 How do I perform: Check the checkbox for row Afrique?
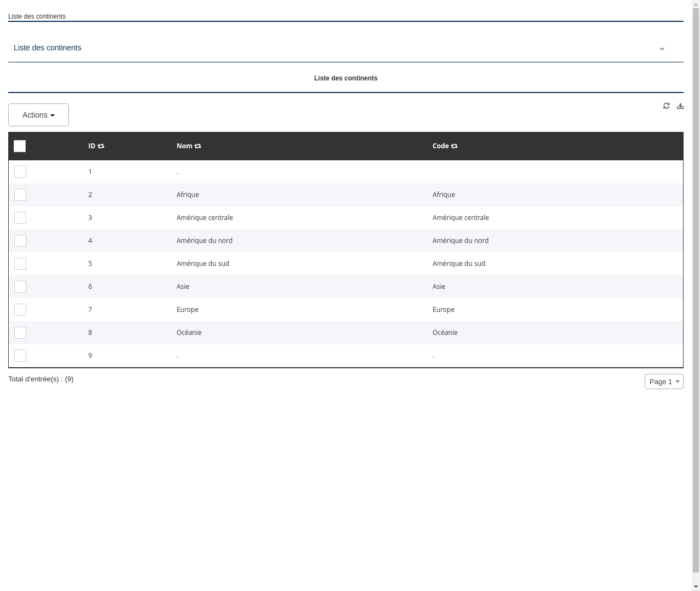[20, 194]
